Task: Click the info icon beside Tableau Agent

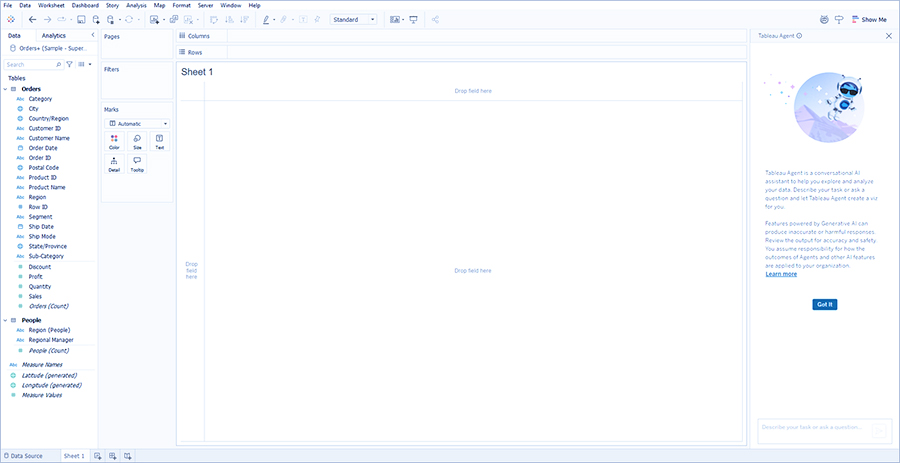Action: [x=800, y=36]
